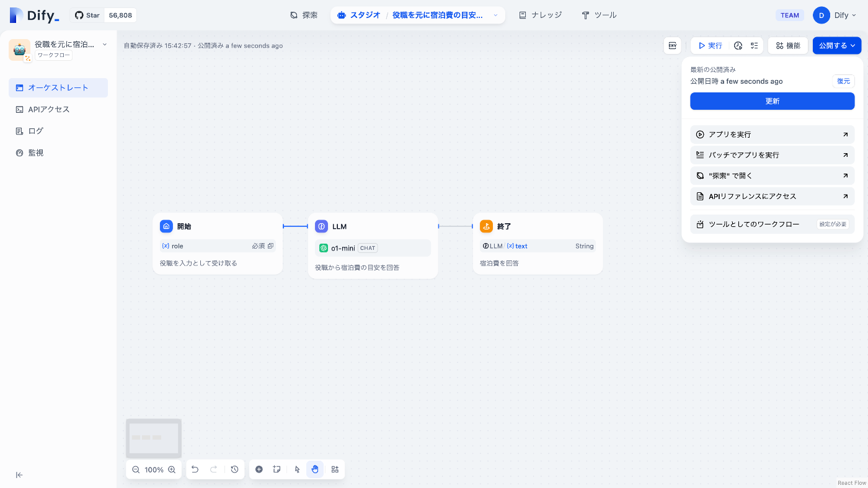The width and height of the screenshot is (868, 488).
Task: Select the 終了 end node icon
Action: 486,226
